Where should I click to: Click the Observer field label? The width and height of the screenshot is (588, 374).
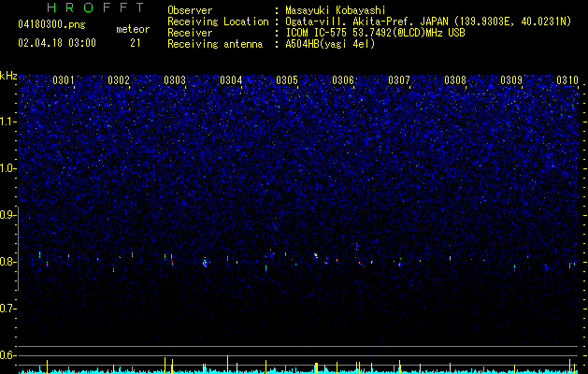click(190, 10)
